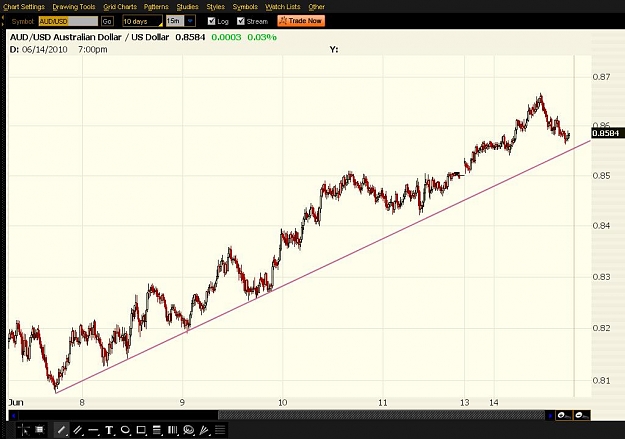Click the 0.84 price axis label
The height and width of the screenshot is (439, 625).
click(601, 226)
